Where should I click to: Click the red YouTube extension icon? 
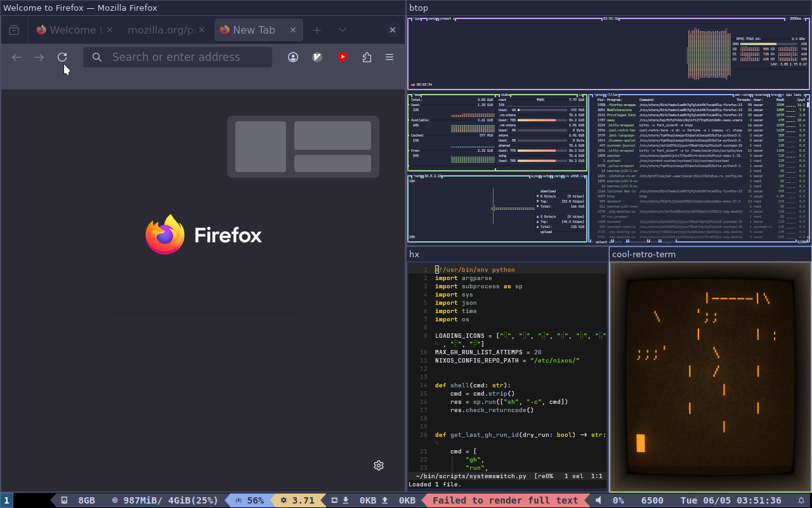[x=343, y=57]
